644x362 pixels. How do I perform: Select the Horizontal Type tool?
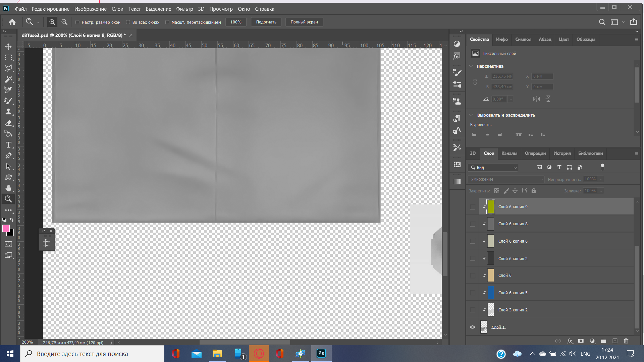[x=8, y=145]
